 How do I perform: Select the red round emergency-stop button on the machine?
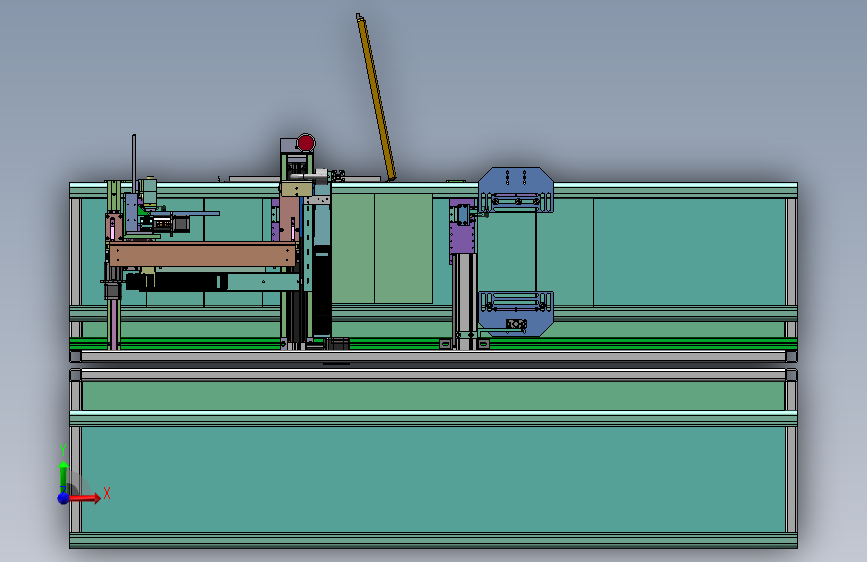click(306, 143)
